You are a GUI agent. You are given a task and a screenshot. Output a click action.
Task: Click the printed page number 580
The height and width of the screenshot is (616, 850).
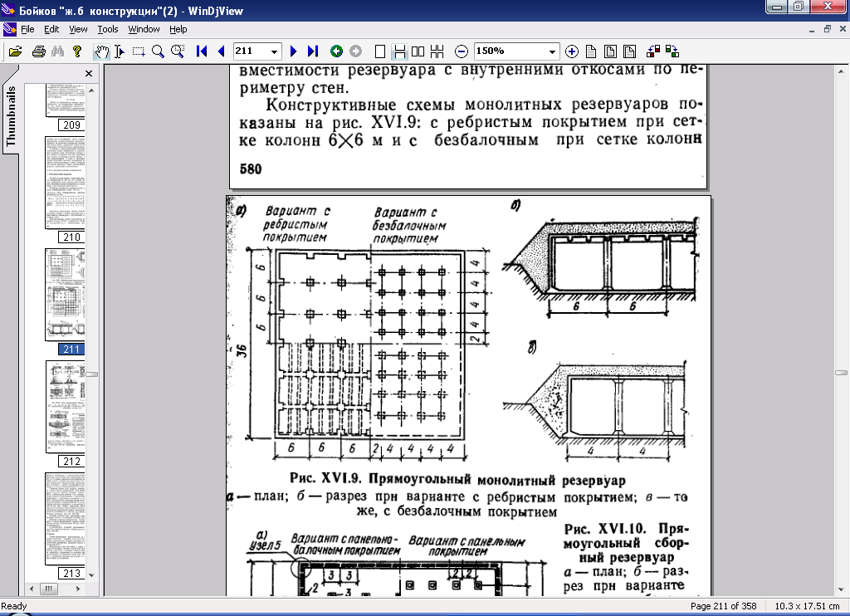pos(251,169)
